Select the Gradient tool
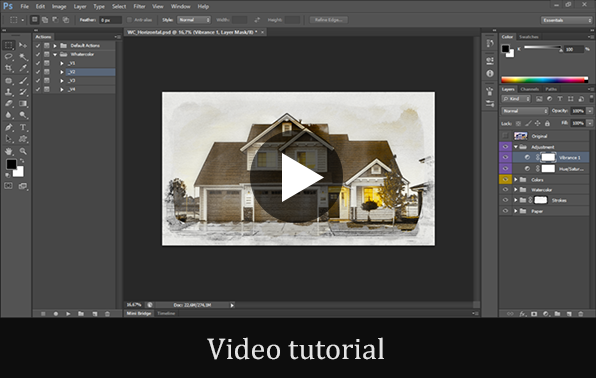This screenshot has width=596, height=378. tap(23, 103)
